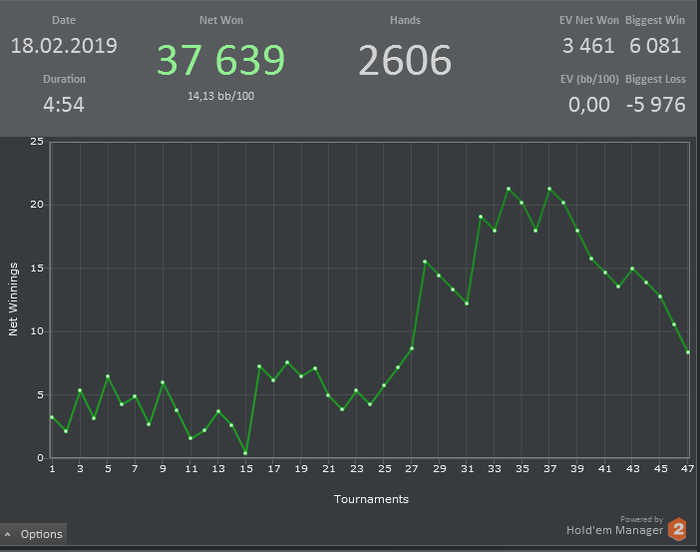The image size is (700, 552).
Task: Click the first data point at tournament 1
Action: click(x=52, y=417)
